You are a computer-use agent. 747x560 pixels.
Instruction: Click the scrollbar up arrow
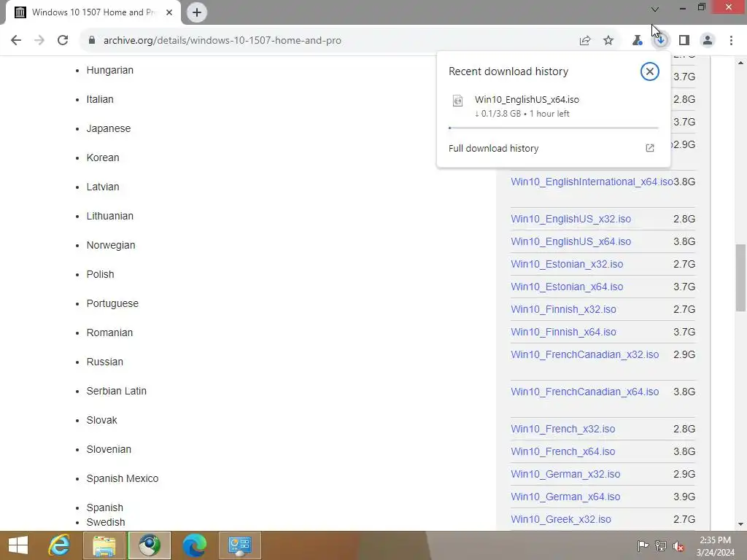point(740,63)
